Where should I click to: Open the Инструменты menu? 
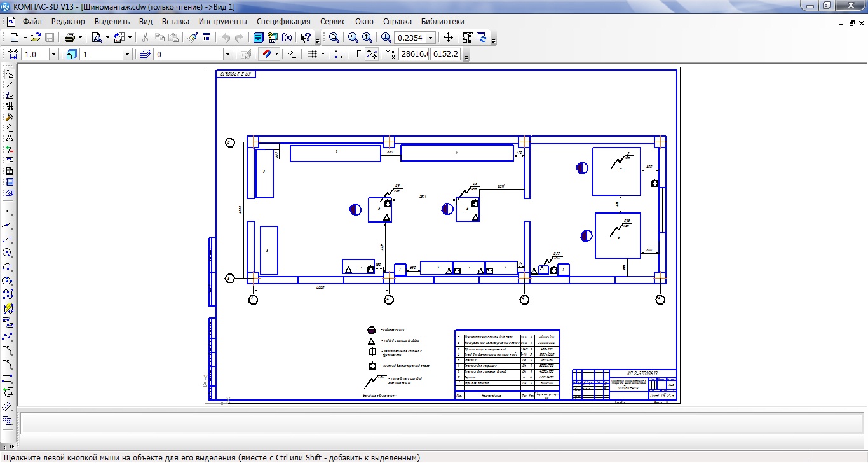(222, 22)
